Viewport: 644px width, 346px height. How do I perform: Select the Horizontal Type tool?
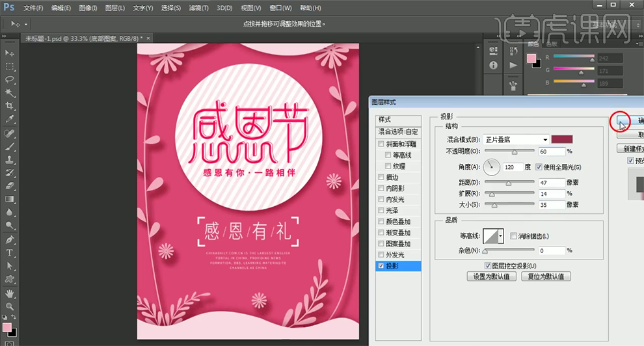coord(10,252)
